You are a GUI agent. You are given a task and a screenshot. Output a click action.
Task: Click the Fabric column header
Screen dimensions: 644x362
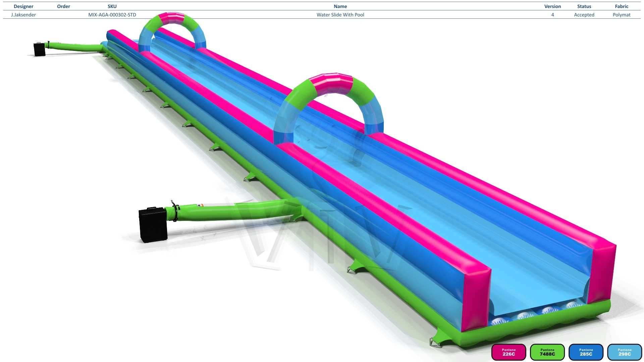coord(622,6)
